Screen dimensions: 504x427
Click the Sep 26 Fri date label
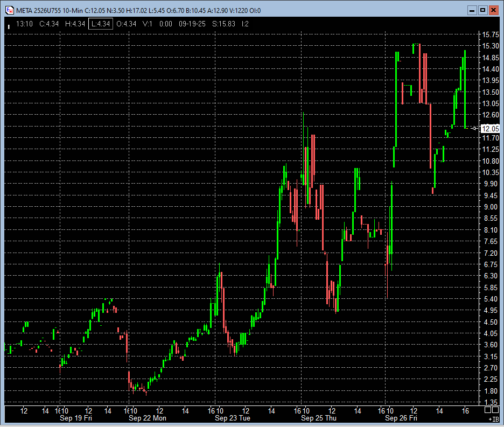click(400, 418)
